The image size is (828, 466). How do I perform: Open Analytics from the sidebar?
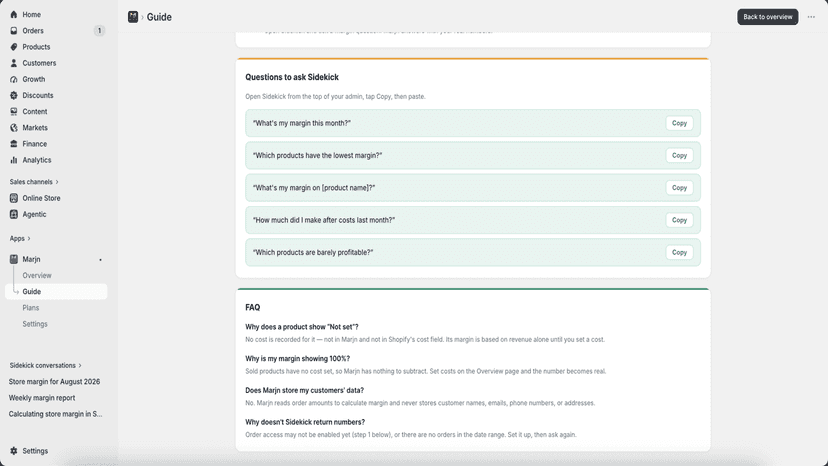[x=36, y=160]
